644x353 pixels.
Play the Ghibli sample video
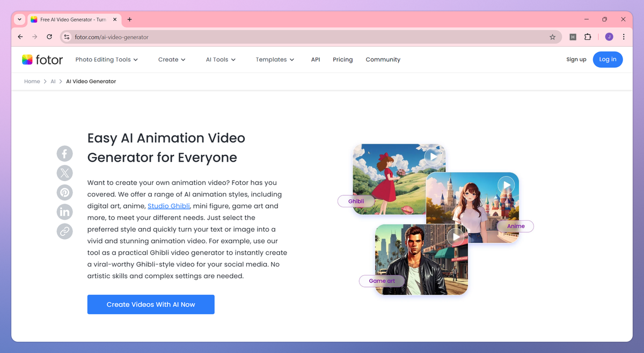point(433,156)
